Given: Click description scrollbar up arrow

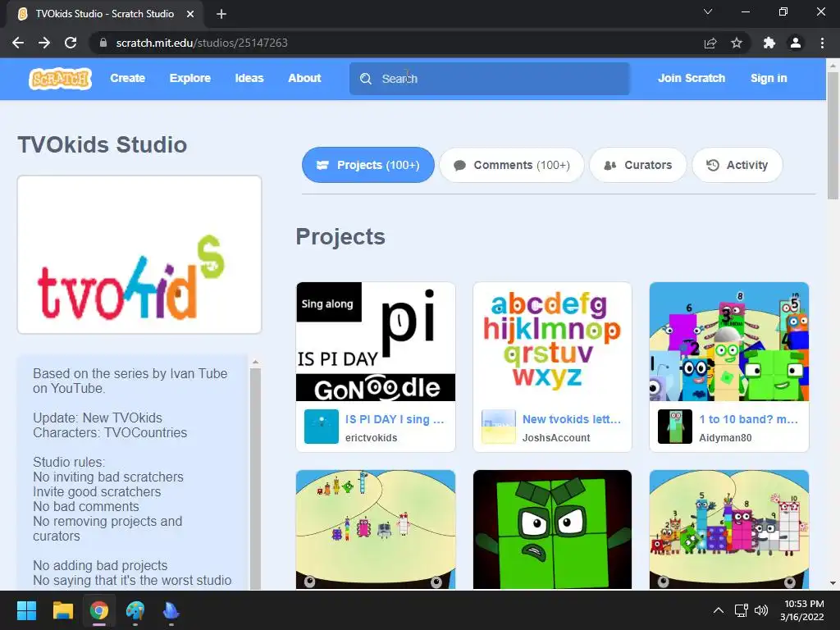Looking at the screenshot, I should [x=256, y=362].
